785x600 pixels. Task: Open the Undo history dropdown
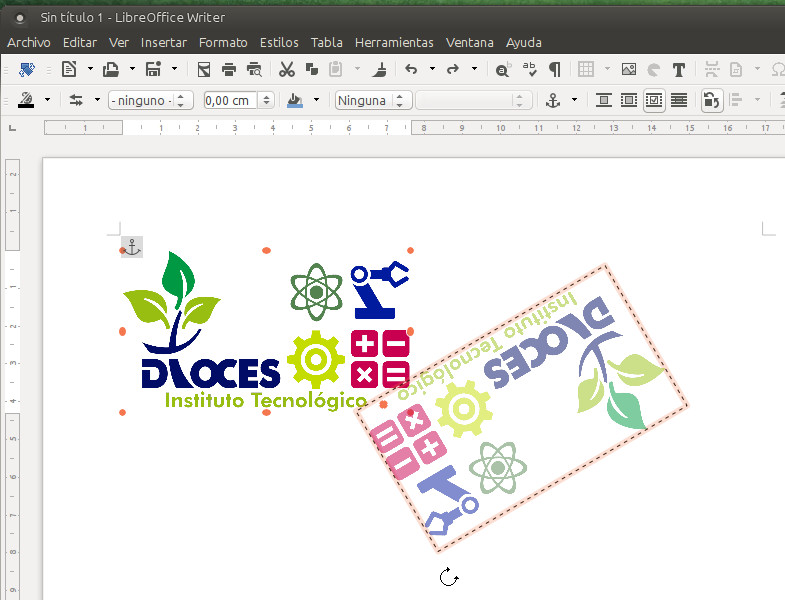click(432, 69)
